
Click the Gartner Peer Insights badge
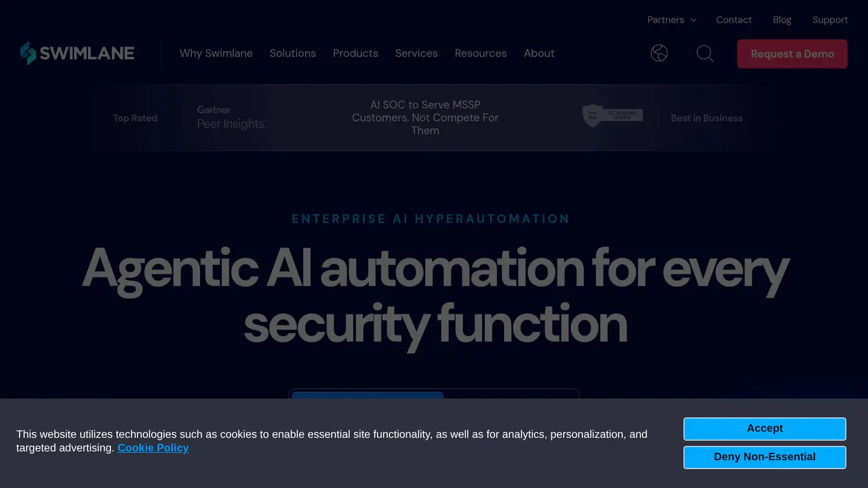pos(232,117)
